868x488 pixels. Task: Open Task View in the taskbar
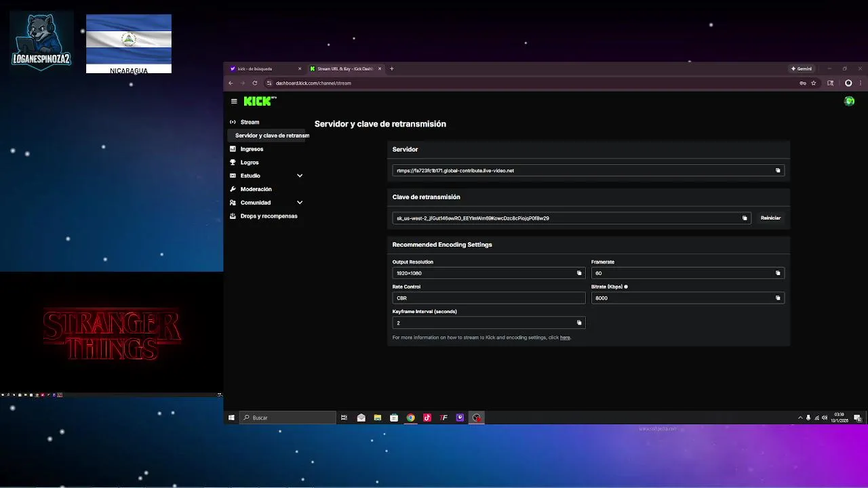click(x=344, y=418)
